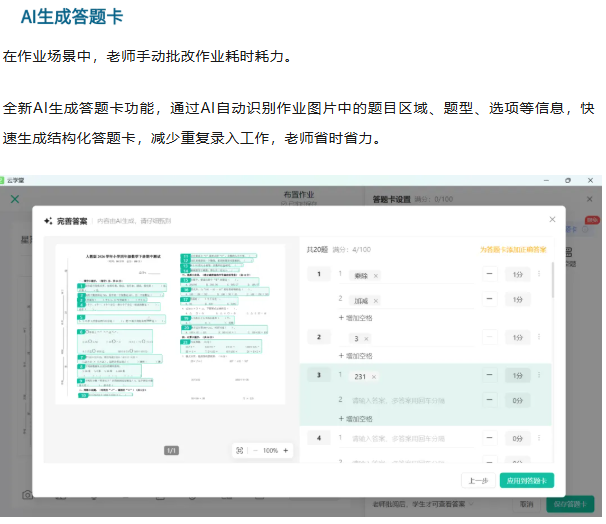The image size is (606, 524).
Task: Click the AI生成答题卡 heading
Action: (72, 17)
